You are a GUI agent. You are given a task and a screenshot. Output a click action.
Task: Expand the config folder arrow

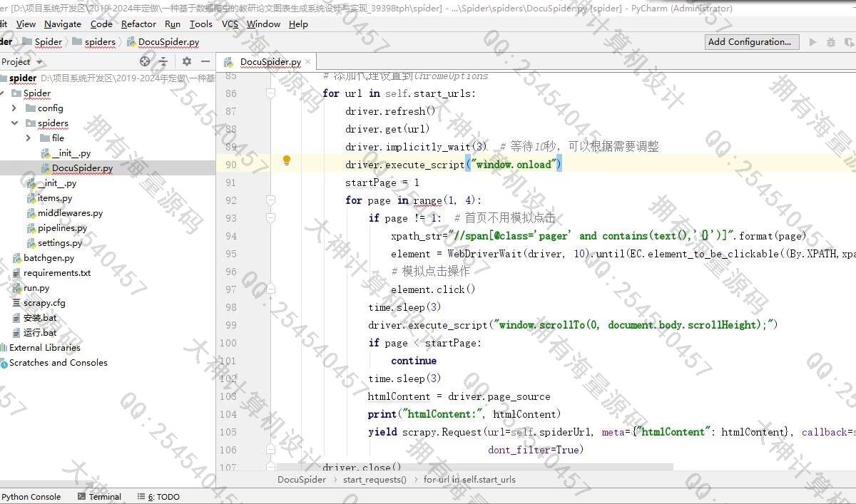coord(14,108)
